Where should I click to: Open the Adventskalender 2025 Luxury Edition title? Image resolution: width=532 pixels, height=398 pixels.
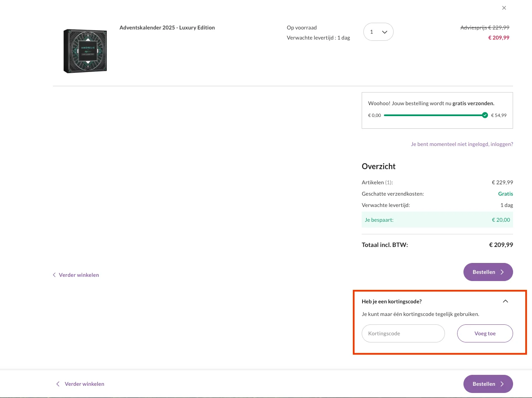pos(167,28)
